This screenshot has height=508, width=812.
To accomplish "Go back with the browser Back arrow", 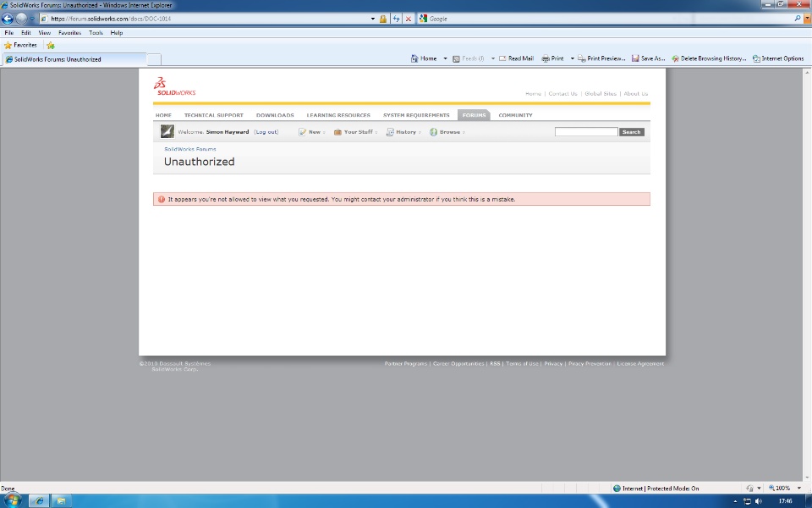I will tap(8, 19).
